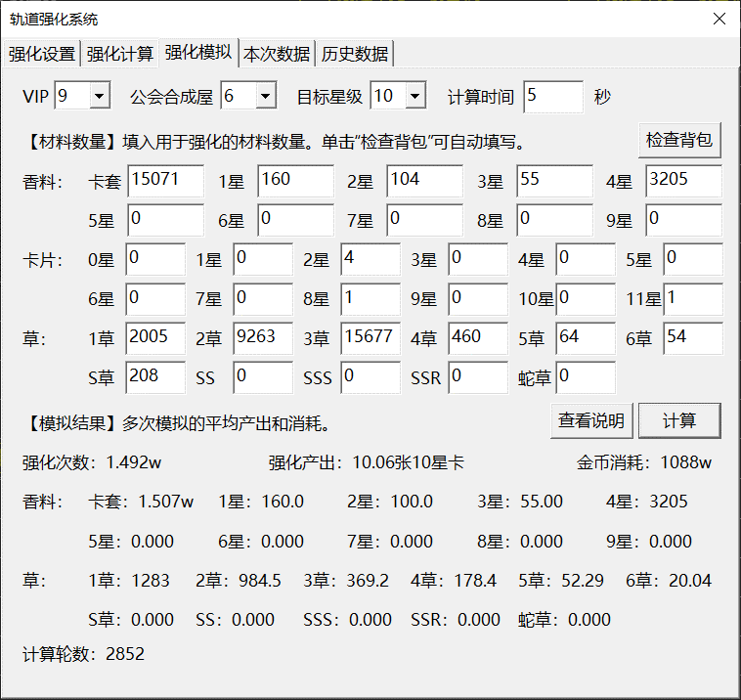Click the 卡片 11星 input field
Screen dimensions: 741x700
tap(693, 299)
